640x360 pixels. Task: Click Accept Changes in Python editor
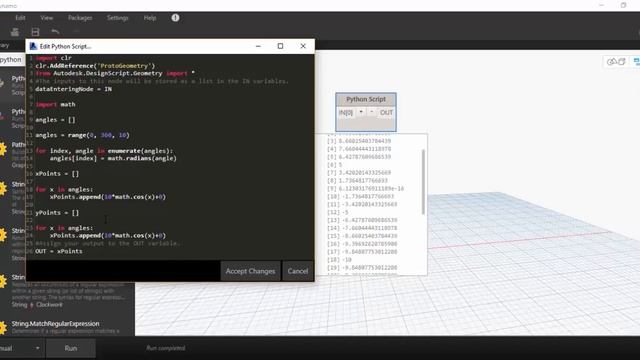tap(250, 271)
